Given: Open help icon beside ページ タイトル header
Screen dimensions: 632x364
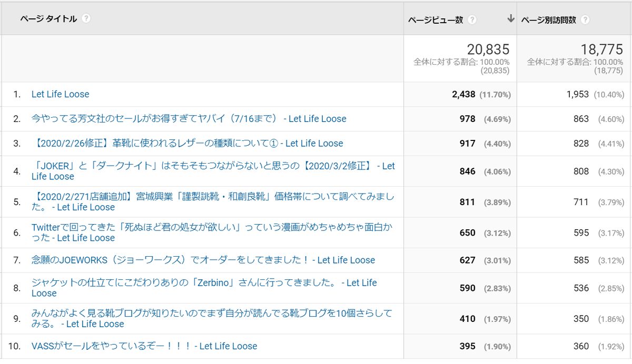Looking at the screenshot, I should tap(86, 18).
